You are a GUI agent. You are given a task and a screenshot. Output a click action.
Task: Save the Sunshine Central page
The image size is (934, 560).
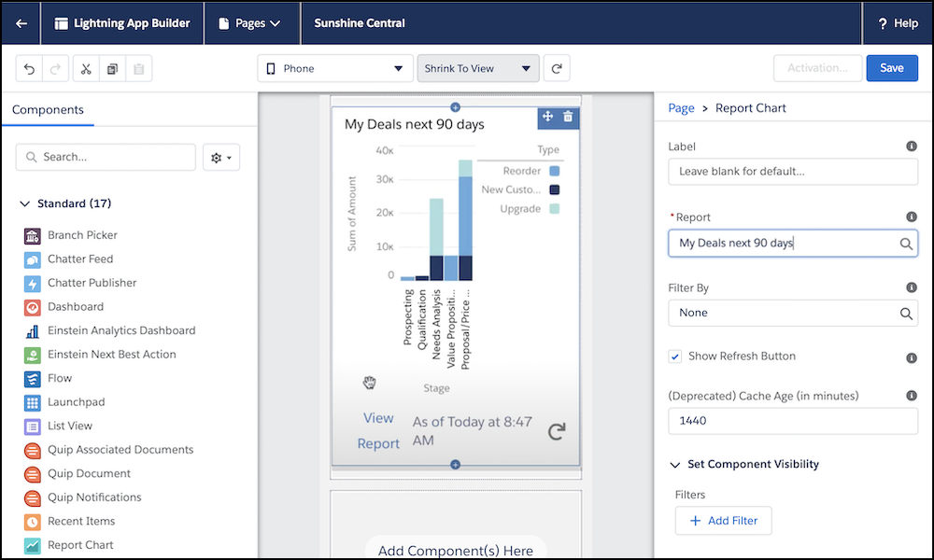(x=891, y=68)
